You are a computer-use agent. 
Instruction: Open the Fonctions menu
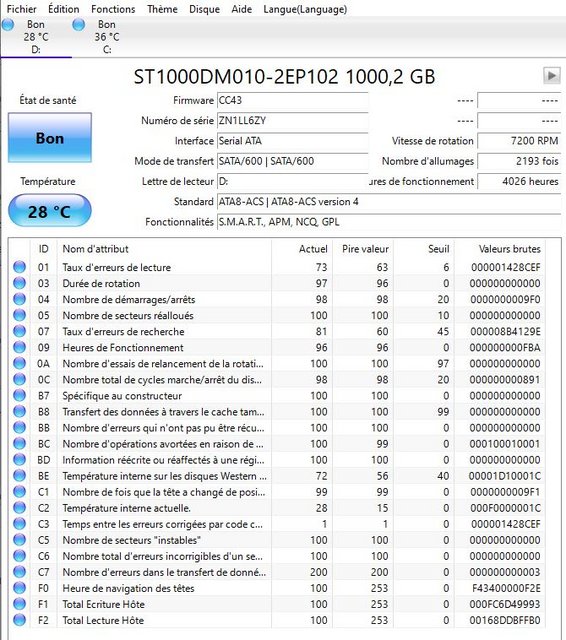[x=113, y=9]
